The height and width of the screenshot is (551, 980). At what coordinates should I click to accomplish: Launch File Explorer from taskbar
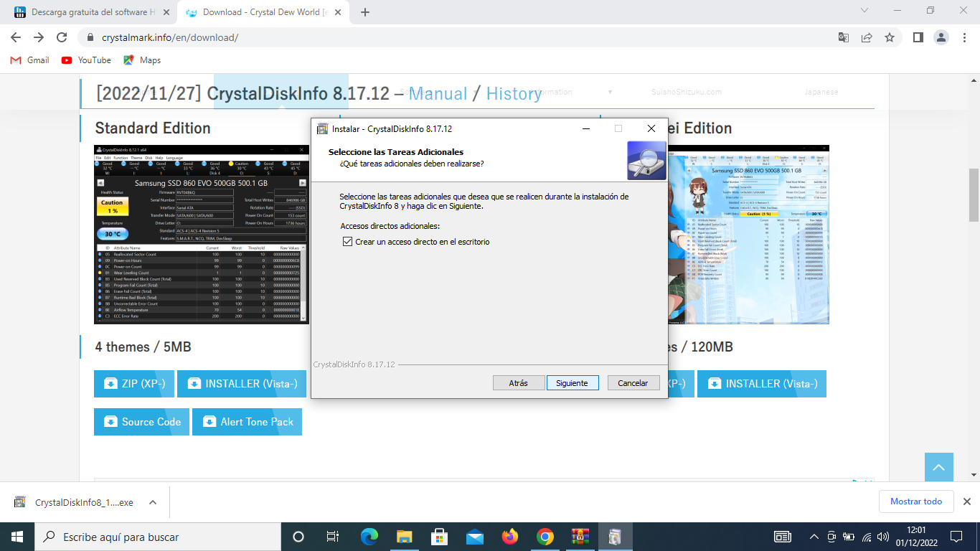click(405, 537)
